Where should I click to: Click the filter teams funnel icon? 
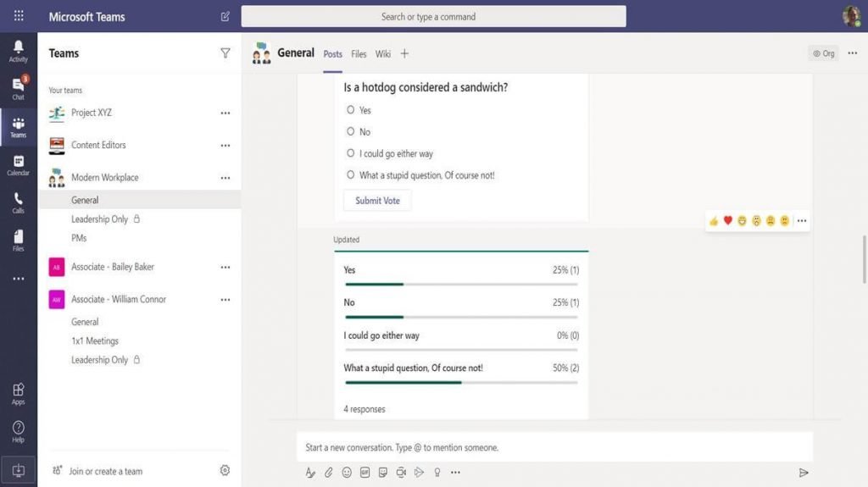click(x=225, y=53)
